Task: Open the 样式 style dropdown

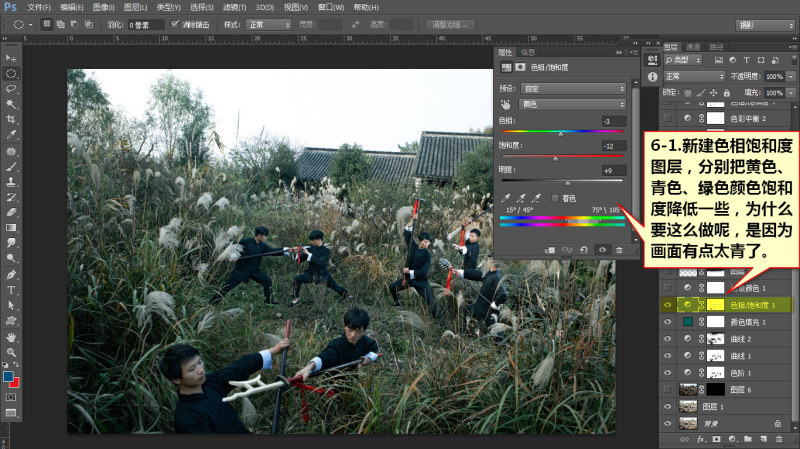Action: tap(268, 24)
